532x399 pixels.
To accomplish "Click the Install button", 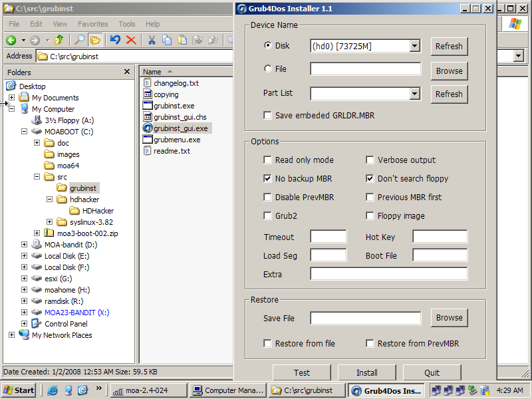I will [366, 372].
